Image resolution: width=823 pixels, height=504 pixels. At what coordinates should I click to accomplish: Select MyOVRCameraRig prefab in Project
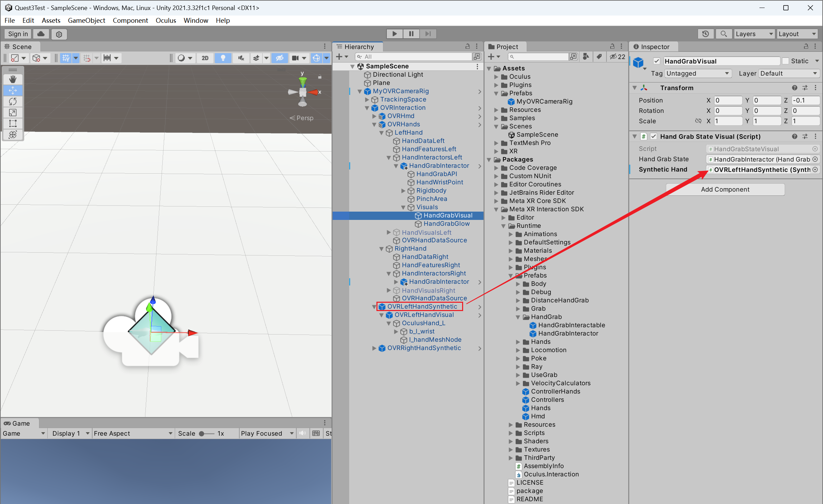(x=544, y=101)
